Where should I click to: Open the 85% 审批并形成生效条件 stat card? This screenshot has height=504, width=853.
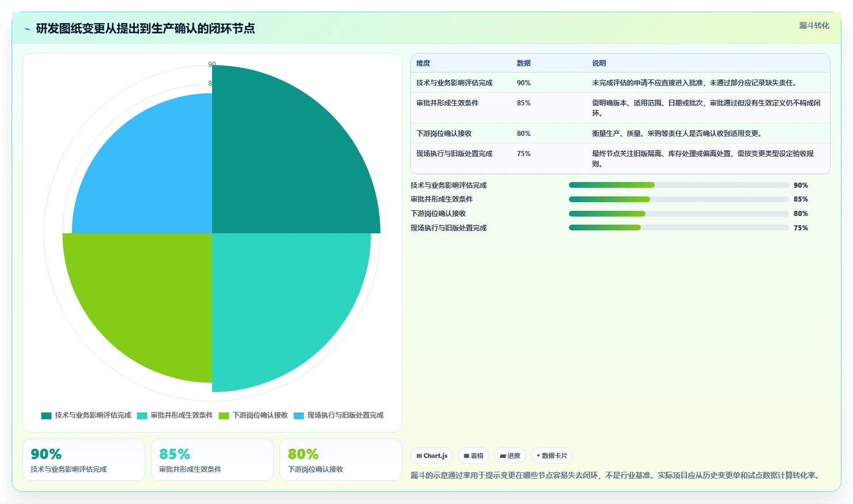click(212, 460)
